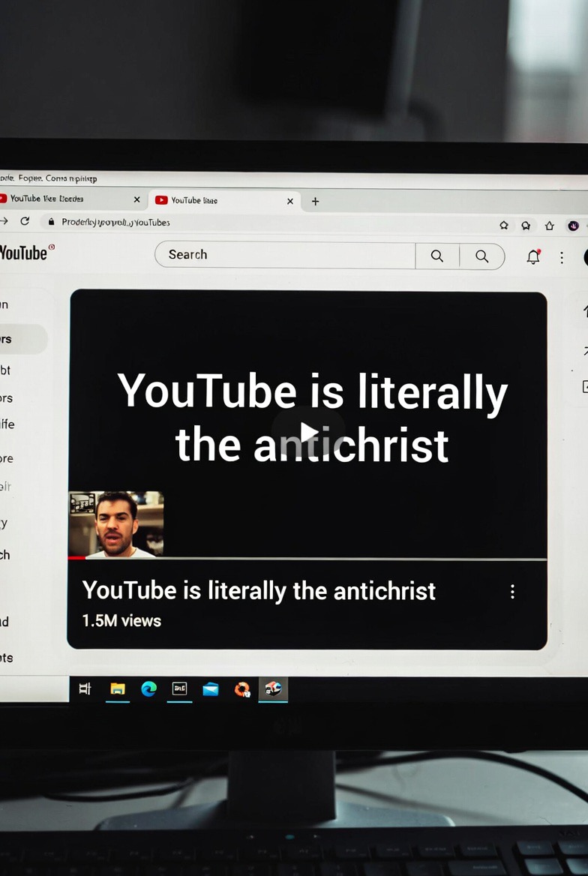Launch Microsoft Edge from the taskbar

[148, 689]
